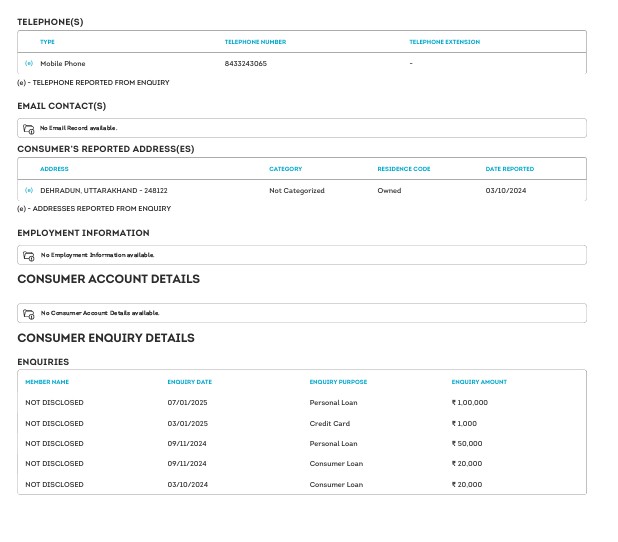
Task: Click the Enquiry Purpose column header
Action: point(338,382)
